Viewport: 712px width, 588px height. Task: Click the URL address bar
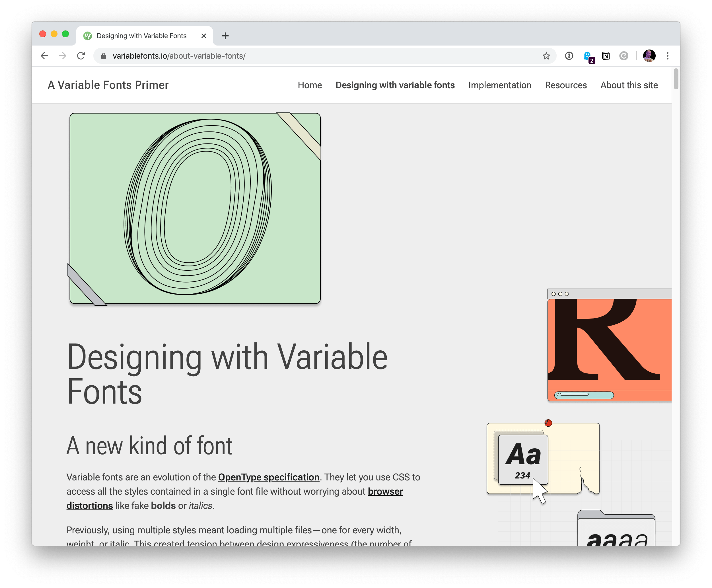click(x=305, y=56)
